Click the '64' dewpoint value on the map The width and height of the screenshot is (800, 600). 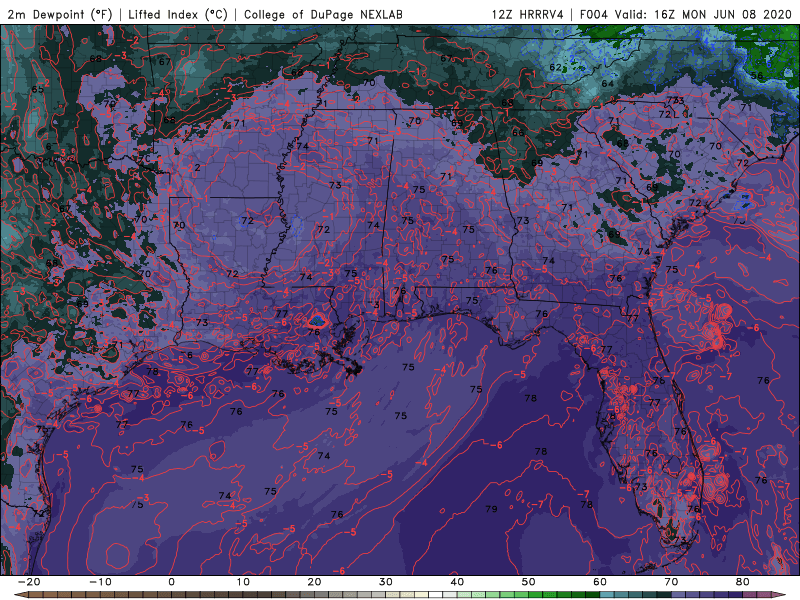coord(608,84)
